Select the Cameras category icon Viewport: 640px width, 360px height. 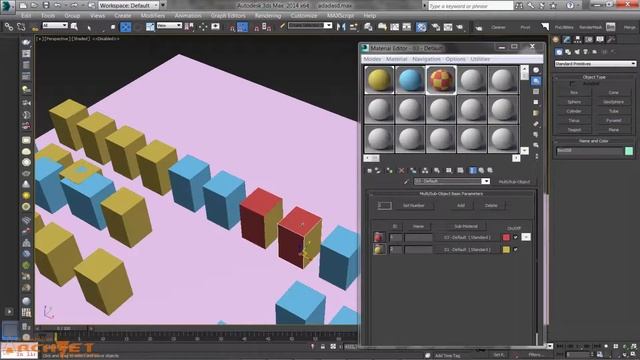(586, 52)
